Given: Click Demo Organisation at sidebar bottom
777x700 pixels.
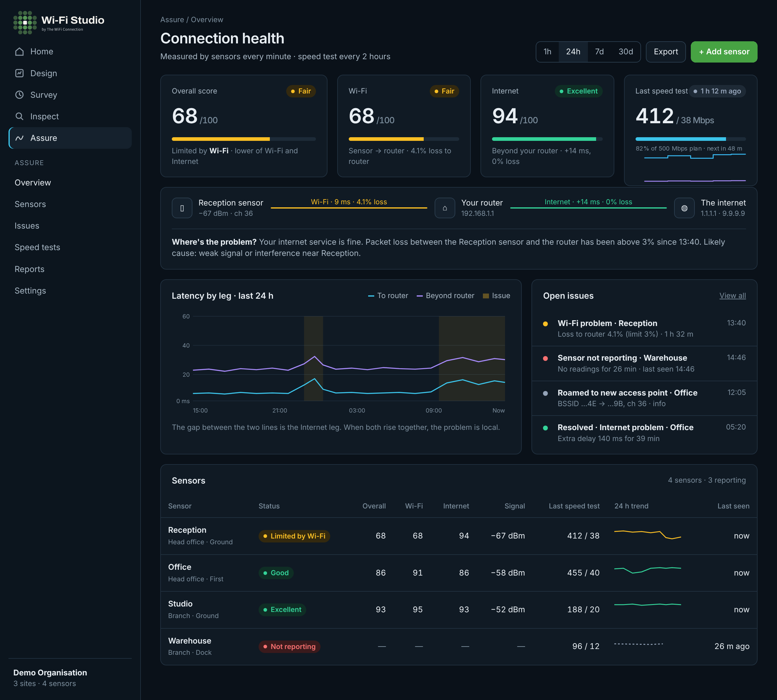Looking at the screenshot, I should point(50,673).
